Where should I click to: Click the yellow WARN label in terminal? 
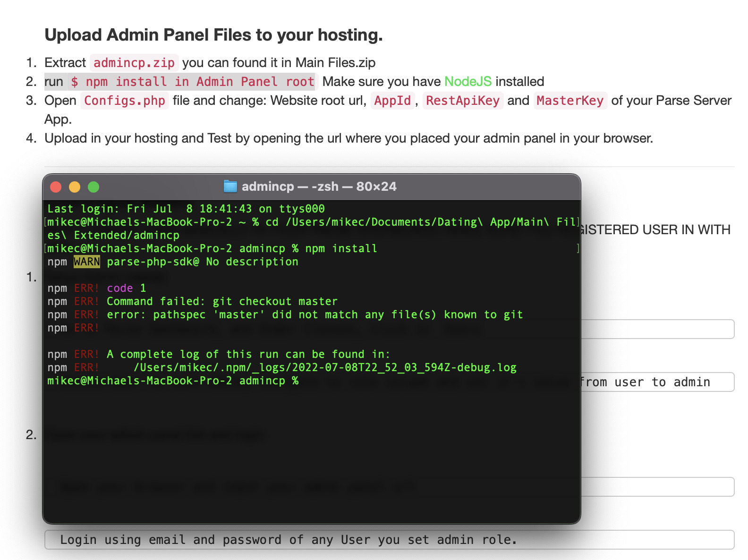pyautogui.click(x=87, y=262)
